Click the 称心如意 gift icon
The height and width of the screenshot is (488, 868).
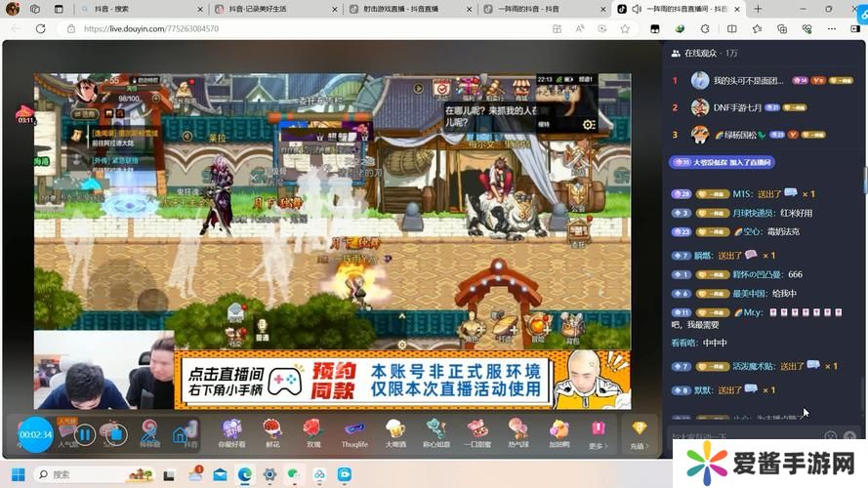point(435,430)
